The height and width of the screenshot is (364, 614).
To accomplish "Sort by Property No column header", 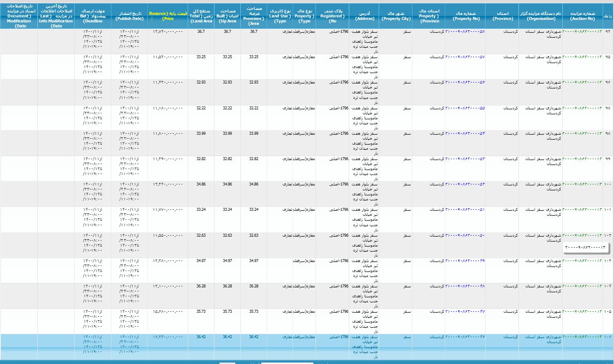I will (465, 16).
